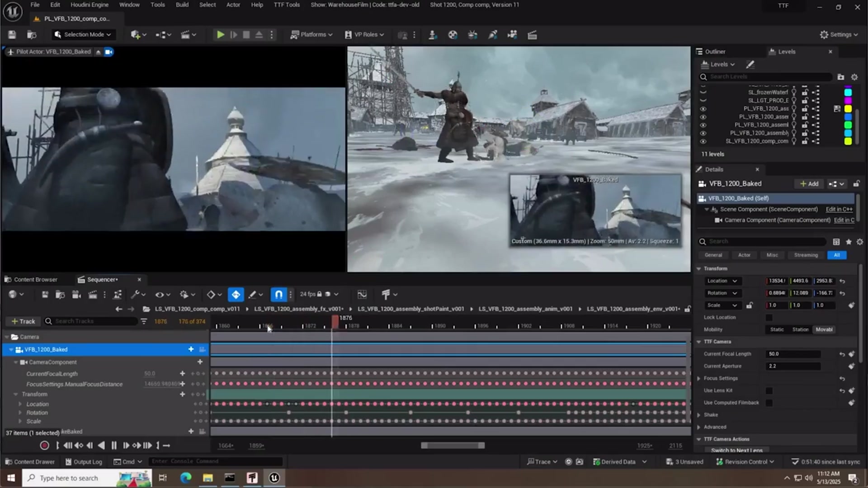This screenshot has width=868, height=488.
Task: Save the current level with the disk icon
Action: [12, 35]
